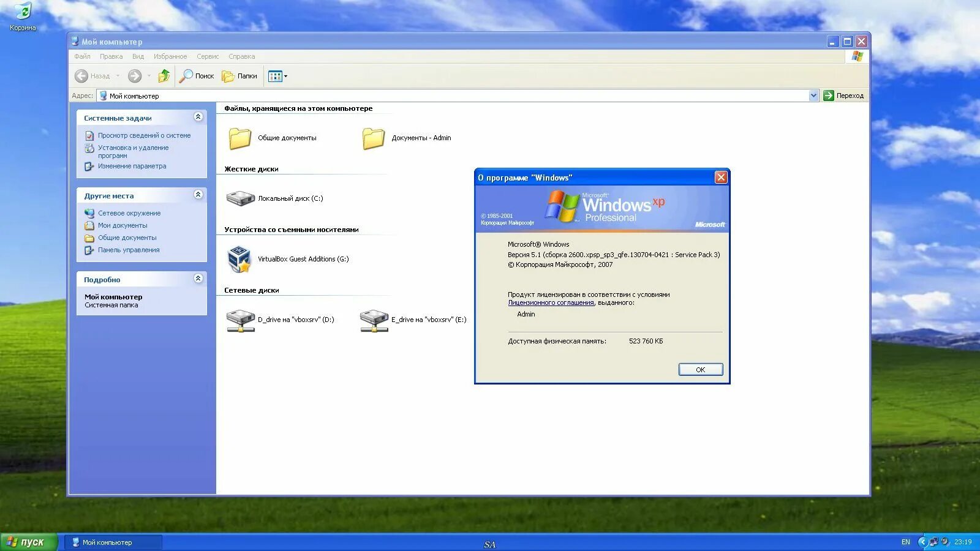The width and height of the screenshot is (980, 551).
Task: Select D_drive on vboxsrv (D:) icon
Action: pyautogui.click(x=240, y=320)
